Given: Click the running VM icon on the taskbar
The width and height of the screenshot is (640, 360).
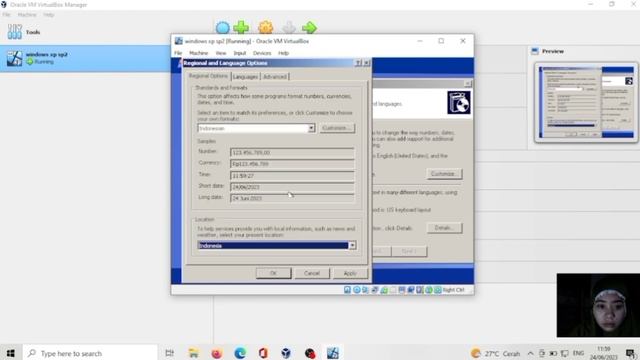Looking at the screenshot, I should click(x=333, y=353).
